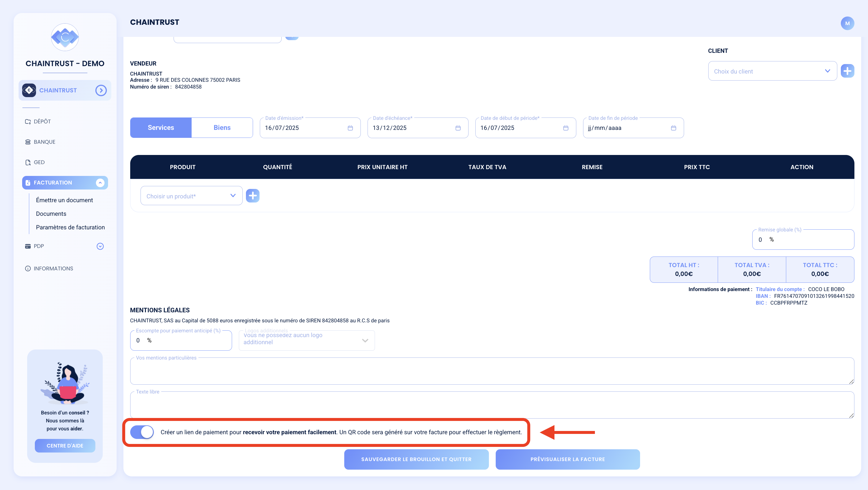The width and height of the screenshot is (868, 490).
Task: Add a new client with plus button
Action: (x=847, y=71)
